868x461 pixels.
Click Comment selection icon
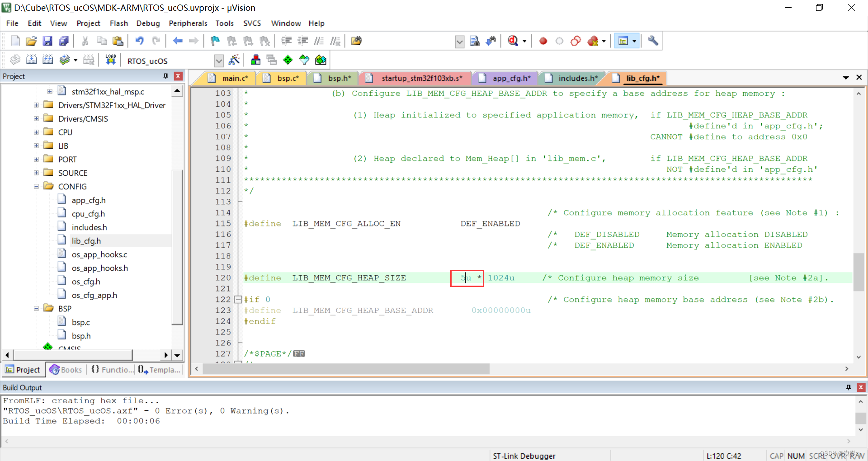tap(319, 41)
